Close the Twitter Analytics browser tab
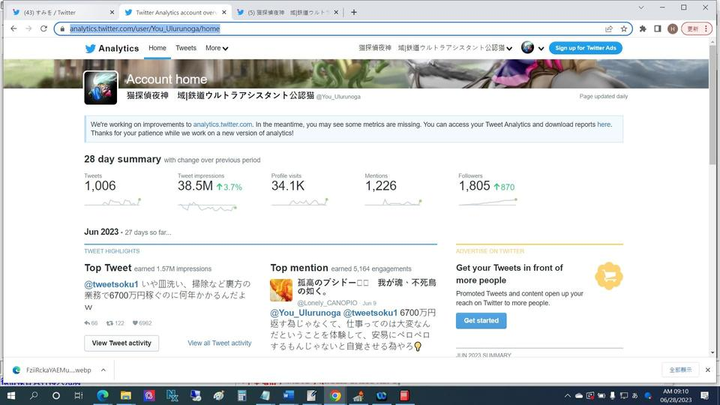720x405 pixels. point(224,12)
